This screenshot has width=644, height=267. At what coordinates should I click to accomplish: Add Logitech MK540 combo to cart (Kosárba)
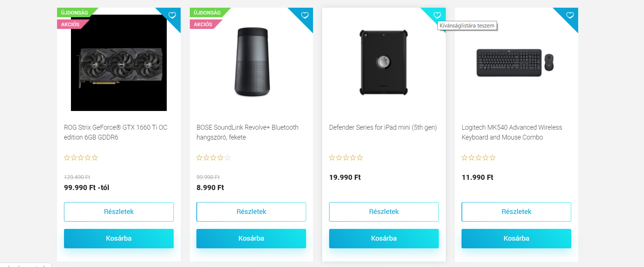[516, 238]
